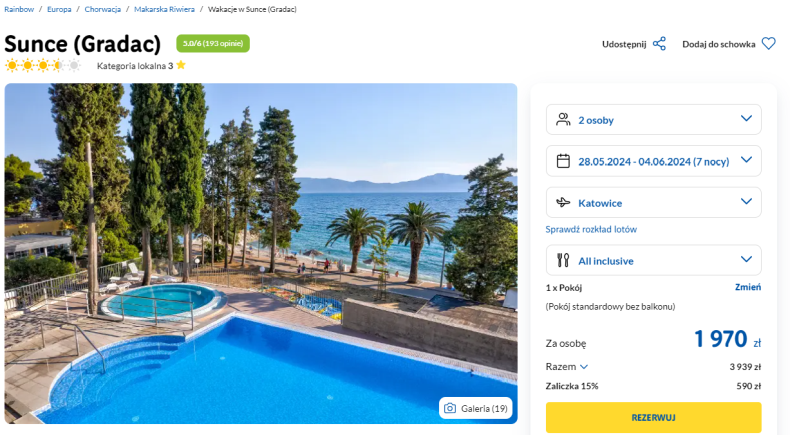790x435 pixels.
Task: Open the All inclusive board dropdown chevron
Action: point(746,259)
